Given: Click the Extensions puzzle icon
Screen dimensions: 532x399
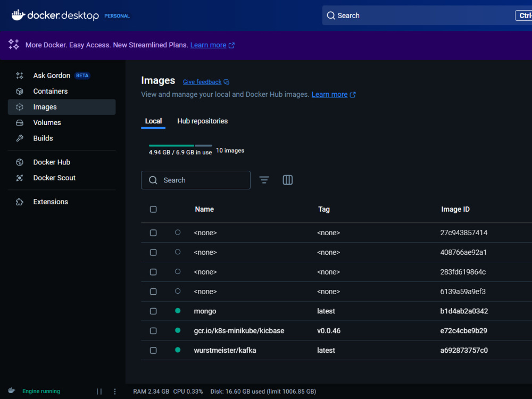Looking at the screenshot, I should (x=20, y=202).
